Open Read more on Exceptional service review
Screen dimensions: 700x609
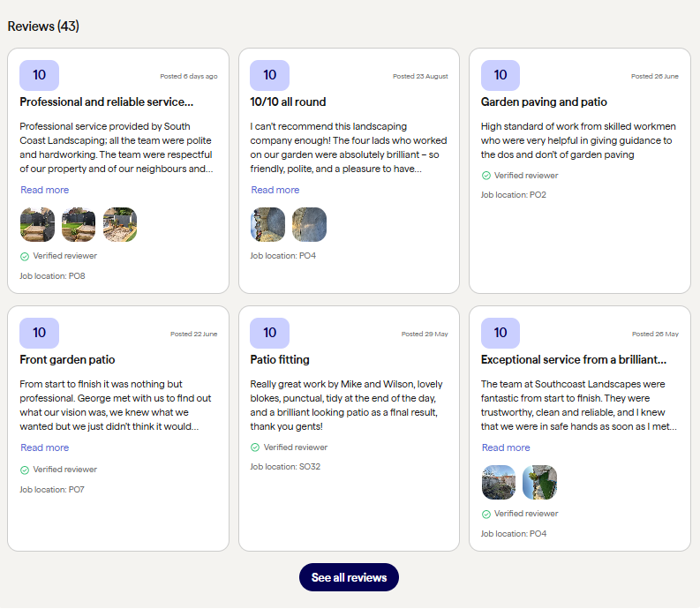pyautogui.click(x=506, y=447)
